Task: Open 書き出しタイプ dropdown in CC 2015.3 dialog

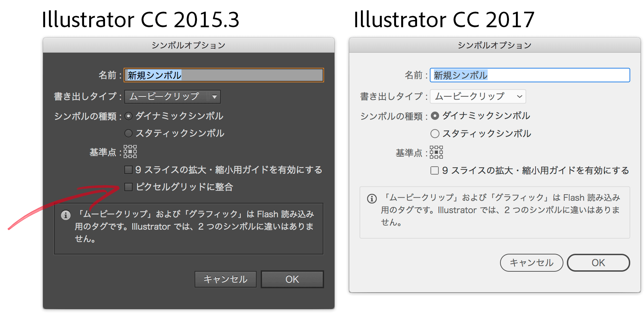Action: pos(173,96)
